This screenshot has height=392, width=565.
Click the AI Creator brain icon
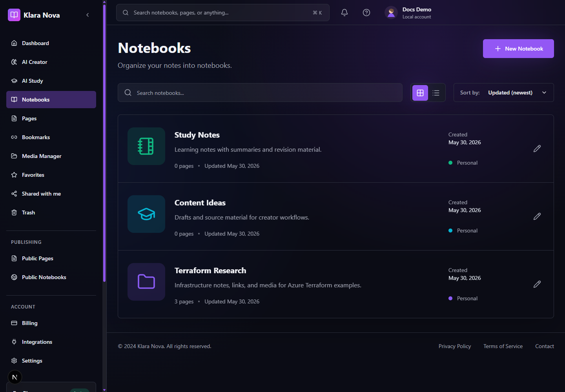pyautogui.click(x=14, y=62)
